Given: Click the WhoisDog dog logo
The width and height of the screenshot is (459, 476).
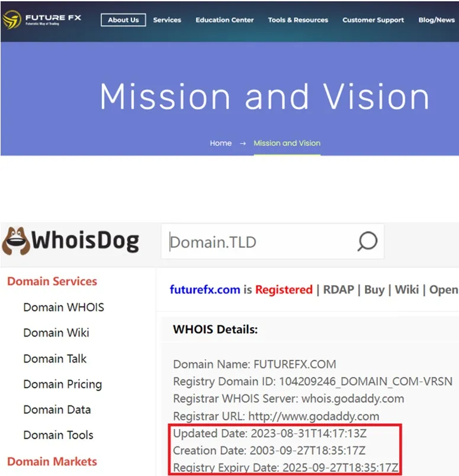Looking at the screenshot, I should tap(16, 241).
